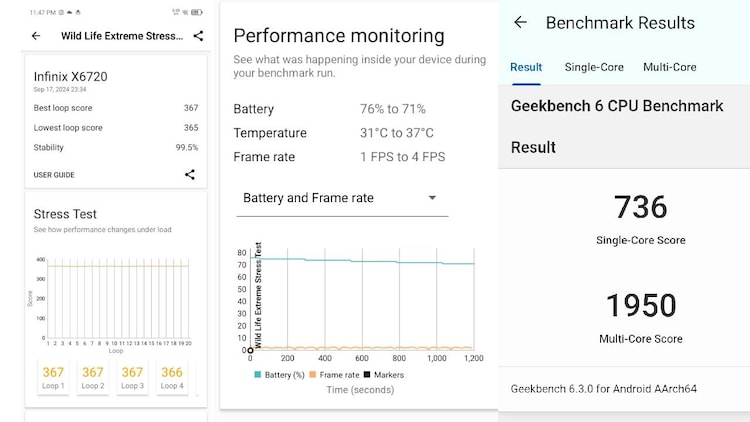Go back from Wild Life Extreme Stress Test

[x=36, y=36]
